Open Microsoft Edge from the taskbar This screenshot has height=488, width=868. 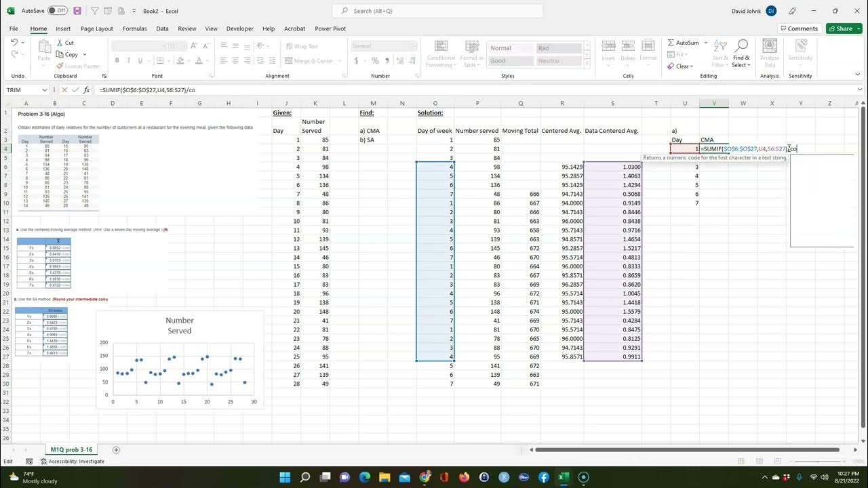point(364,477)
